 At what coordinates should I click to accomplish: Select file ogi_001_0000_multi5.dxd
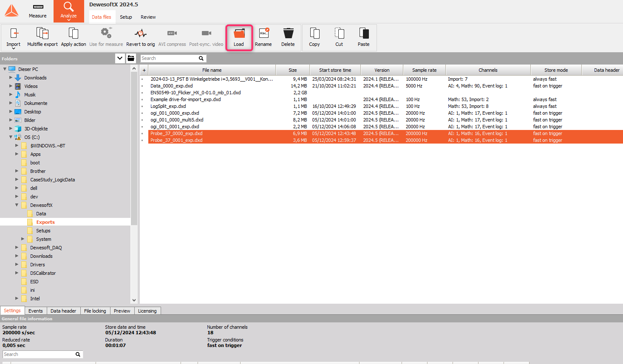point(177,120)
